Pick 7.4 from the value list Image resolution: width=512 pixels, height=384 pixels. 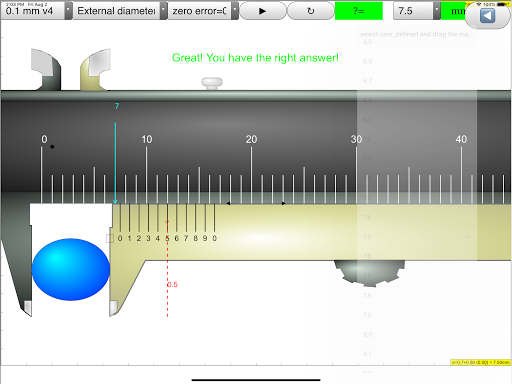pyautogui.click(x=417, y=217)
